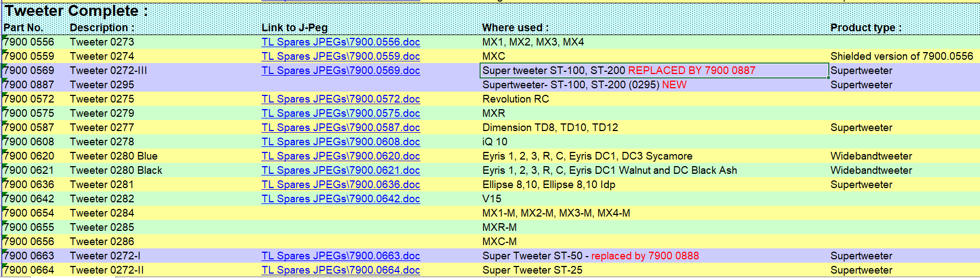Click description cell 'Tweeter 0272-I'

tap(105, 256)
